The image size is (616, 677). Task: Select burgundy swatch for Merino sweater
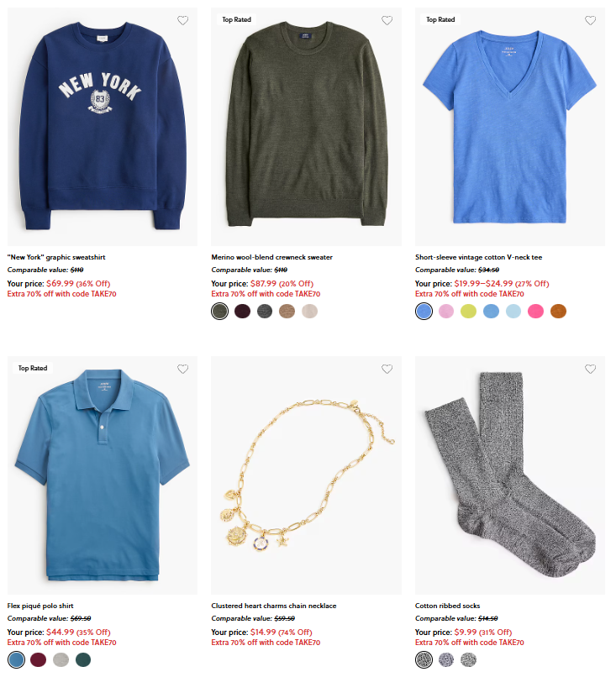tap(242, 312)
